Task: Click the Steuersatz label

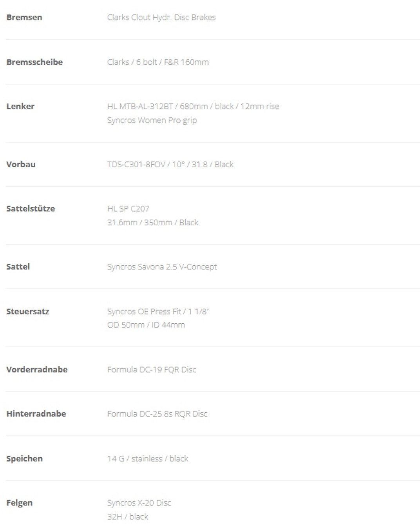Action: point(27,312)
